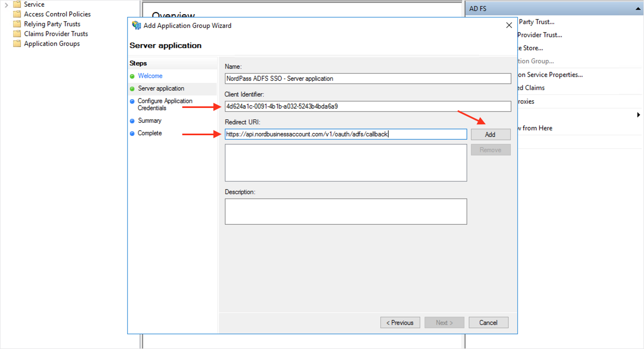Screen dimensions: 644x349
Task: Click the Application Groups folder icon
Action: click(17, 44)
